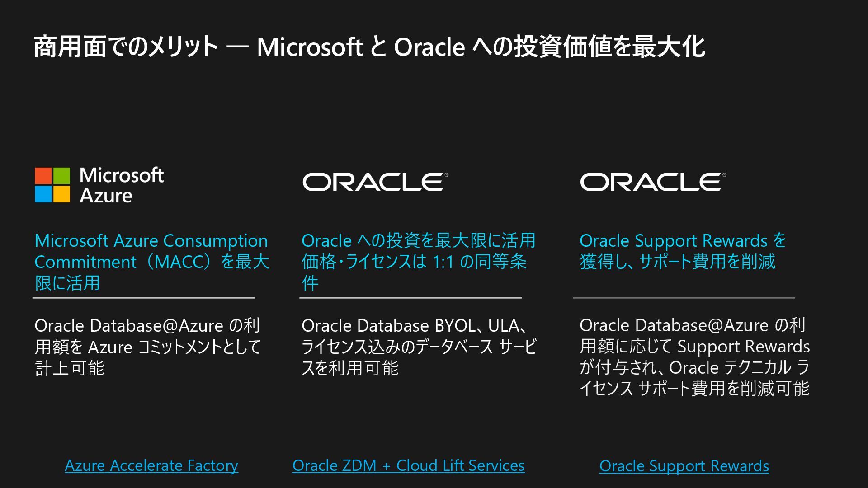Open the Oracle ZDM + Cloud Lift Services link
Image resolution: width=868 pixels, height=488 pixels.
pos(408,465)
